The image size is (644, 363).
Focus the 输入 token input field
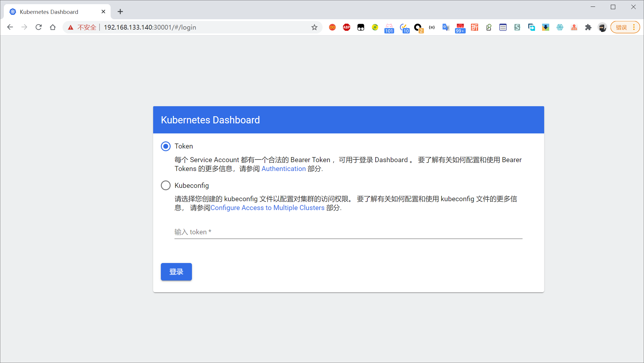pos(348,232)
